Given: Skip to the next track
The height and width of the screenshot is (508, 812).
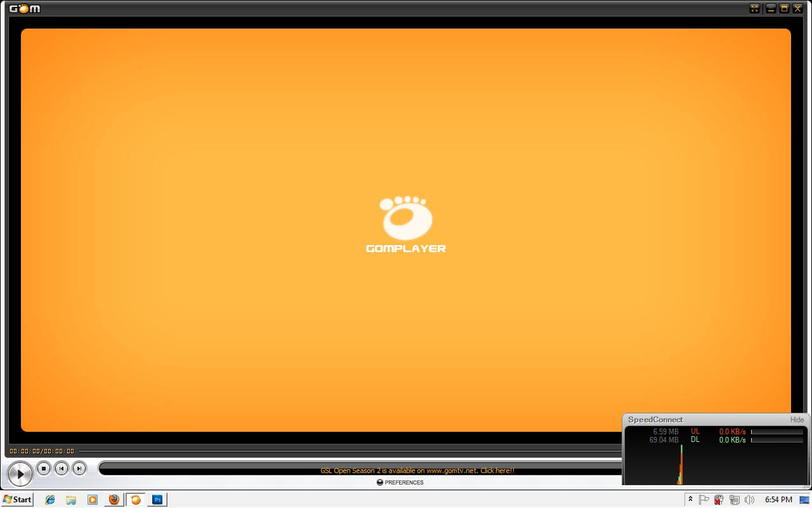Looking at the screenshot, I should pyautogui.click(x=79, y=469).
